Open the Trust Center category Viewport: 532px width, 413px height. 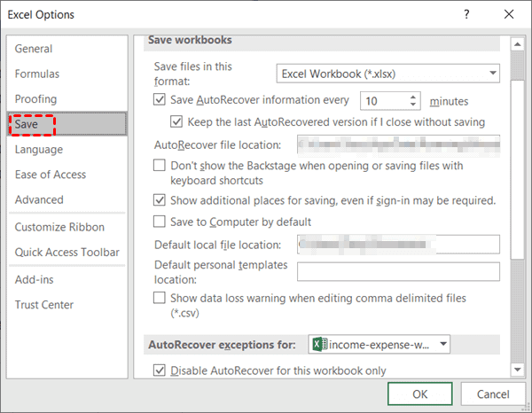pos(44,305)
